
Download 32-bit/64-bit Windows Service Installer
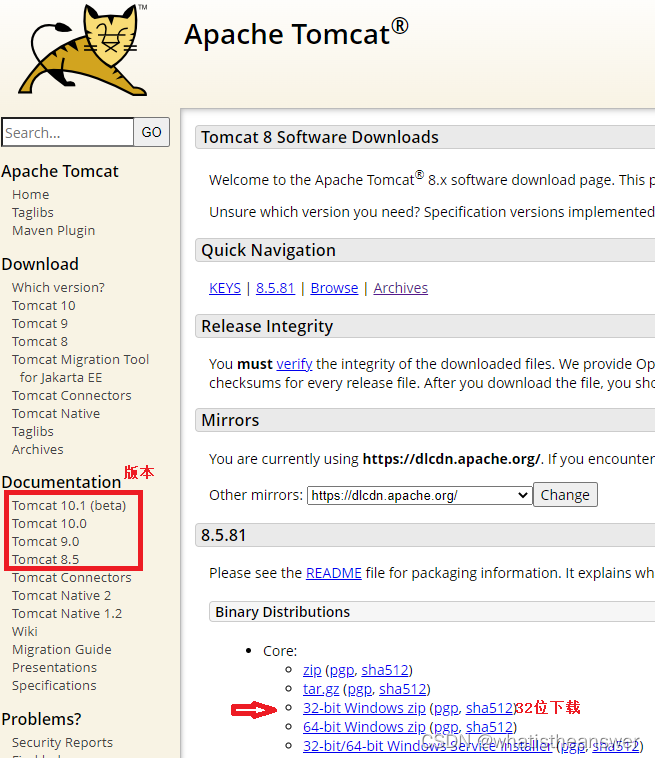427,746
